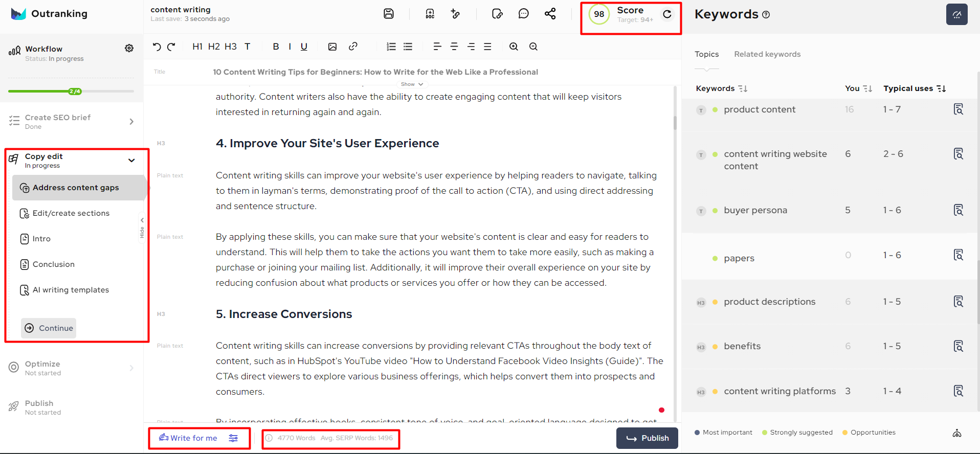
Task: Create a bulleted list
Action: (x=408, y=47)
